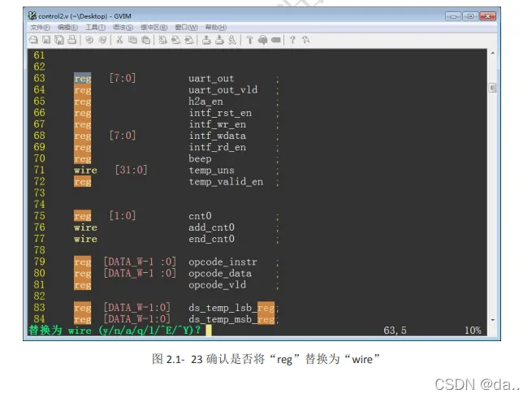Click the scrollbar up arrow
532x398 pixels.
(x=493, y=54)
